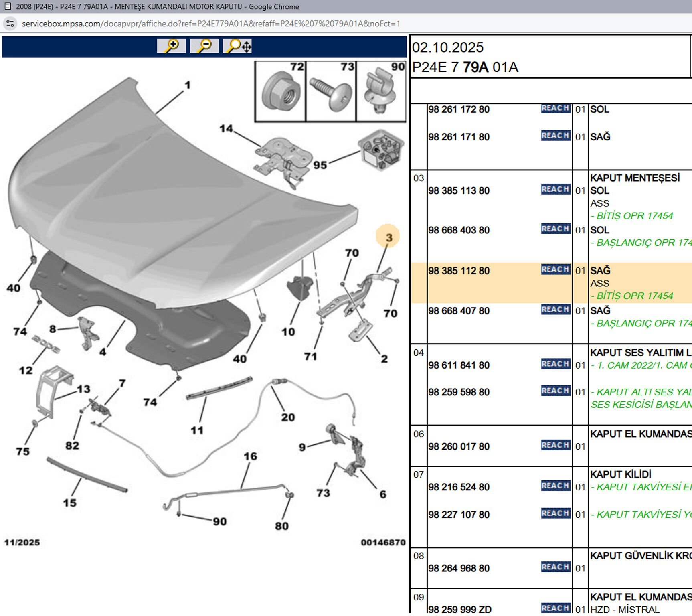Select highlighted callout 3 on the diagram
Screen dimensions: 692x616
[x=388, y=237]
